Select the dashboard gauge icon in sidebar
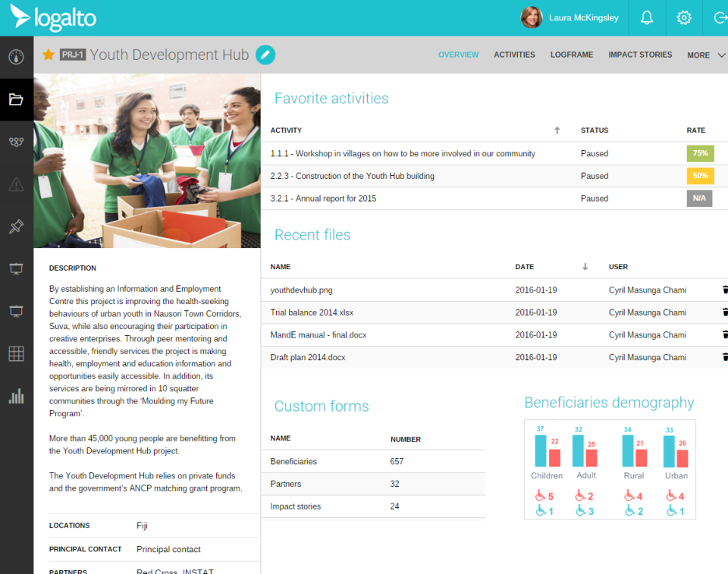 coord(16,55)
